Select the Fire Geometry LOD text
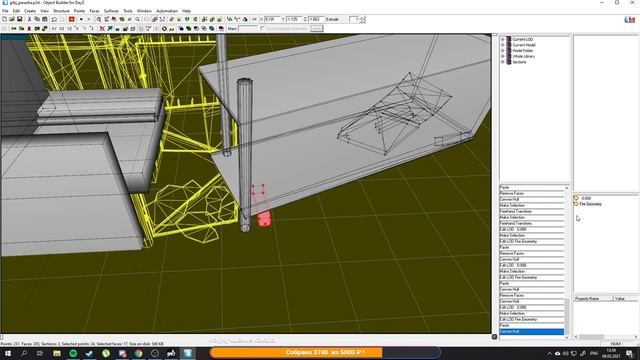Screen dimensions: 640x360 click(x=591, y=204)
